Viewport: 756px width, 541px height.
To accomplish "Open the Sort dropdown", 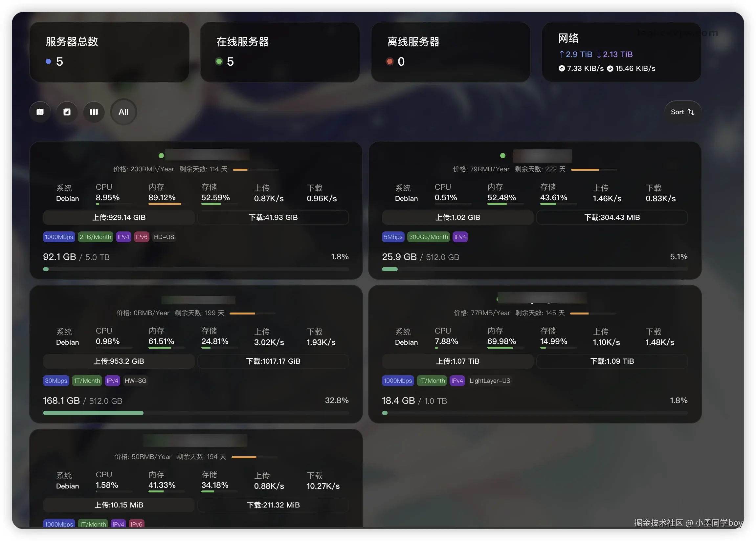I will coord(683,112).
